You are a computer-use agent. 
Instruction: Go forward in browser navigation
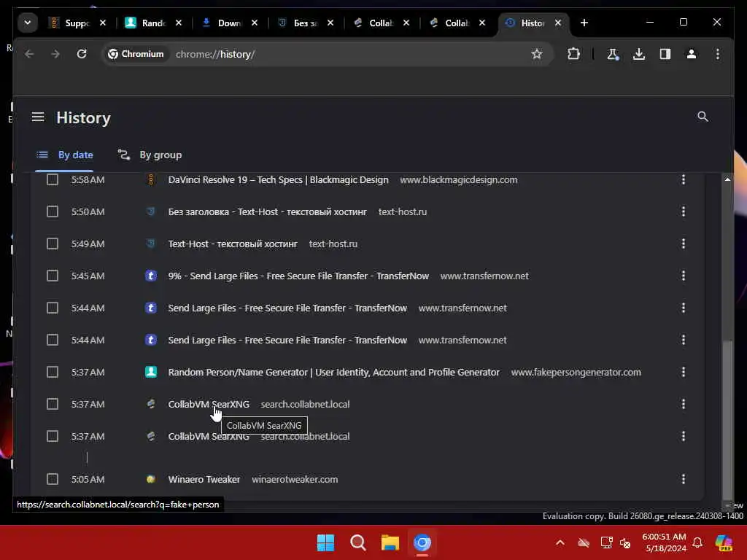[55, 54]
